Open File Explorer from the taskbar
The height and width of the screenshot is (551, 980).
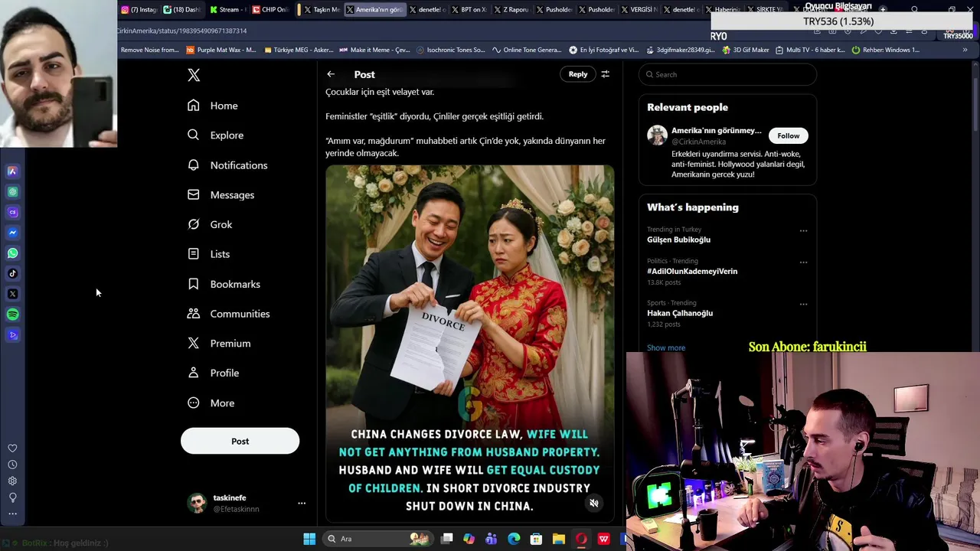pyautogui.click(x=559, y=539)
